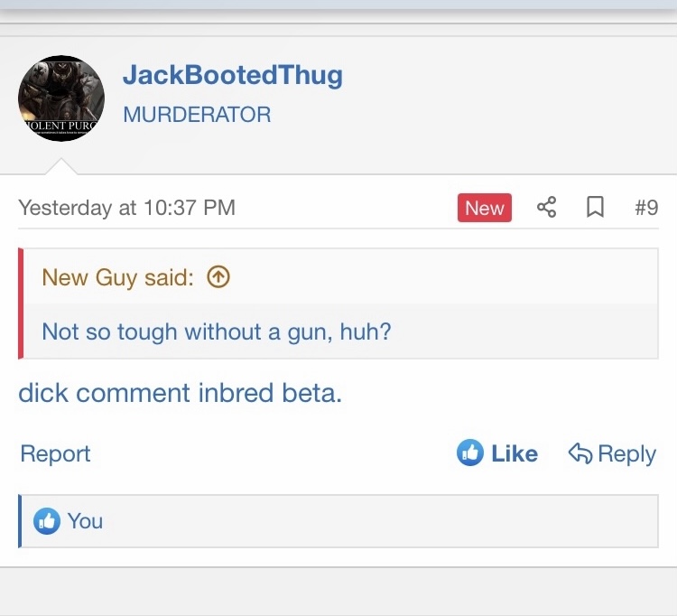Click the You reaction list entry

[x=85, y=521]
